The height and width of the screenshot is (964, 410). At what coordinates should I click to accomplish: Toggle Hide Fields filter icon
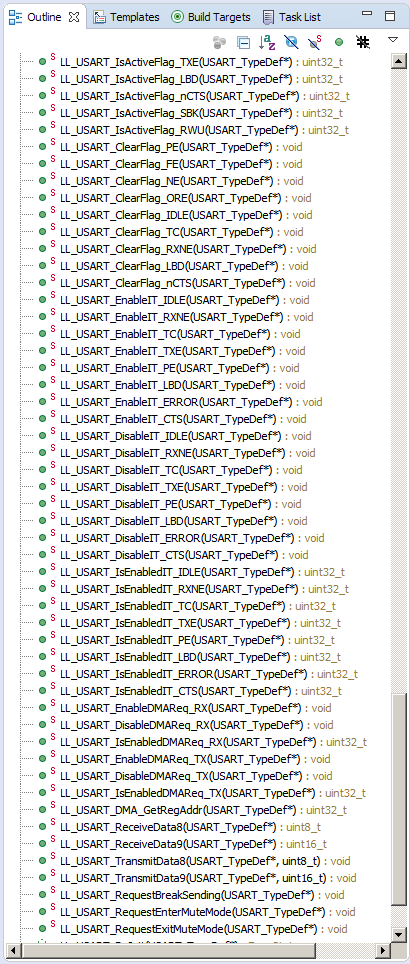coord(292,42)
